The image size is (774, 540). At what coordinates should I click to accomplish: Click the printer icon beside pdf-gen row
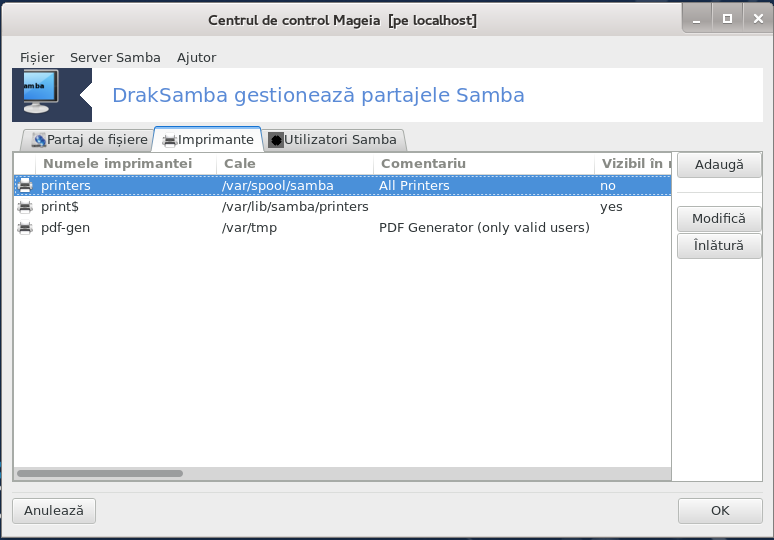tap(25, 228)
